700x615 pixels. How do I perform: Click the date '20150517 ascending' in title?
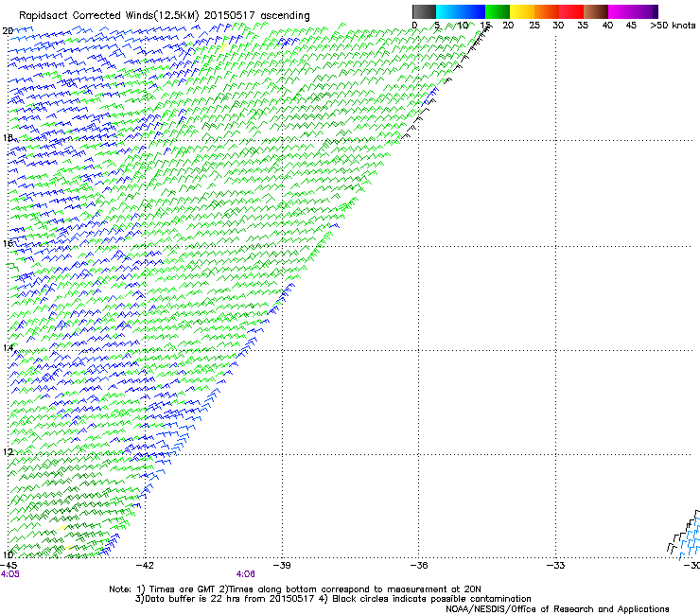click(257, 16)
